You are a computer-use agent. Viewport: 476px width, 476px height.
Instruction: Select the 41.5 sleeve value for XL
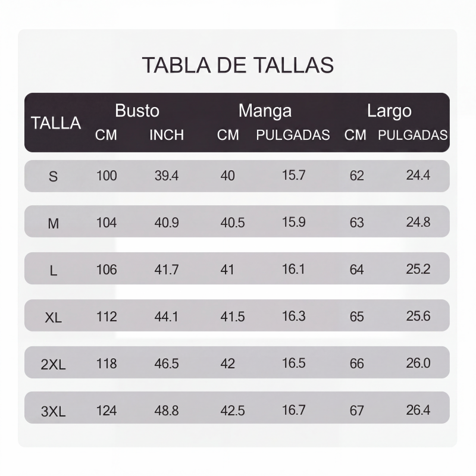coord(233,317)
